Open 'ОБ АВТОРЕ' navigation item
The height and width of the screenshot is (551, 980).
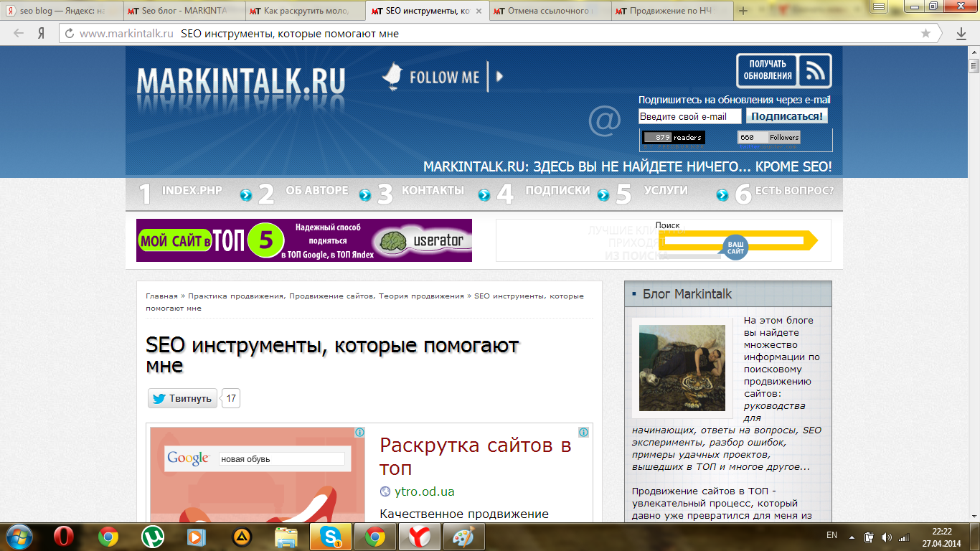[x=316, y=191]
